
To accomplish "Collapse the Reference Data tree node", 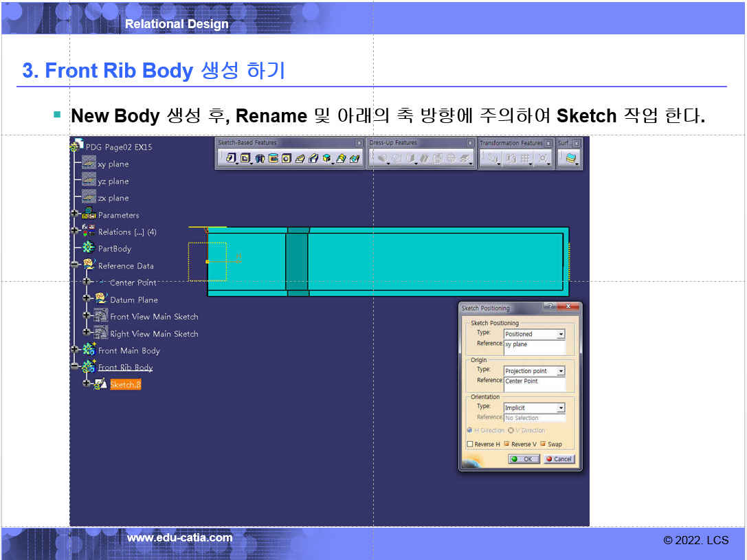I will [75, 266].
